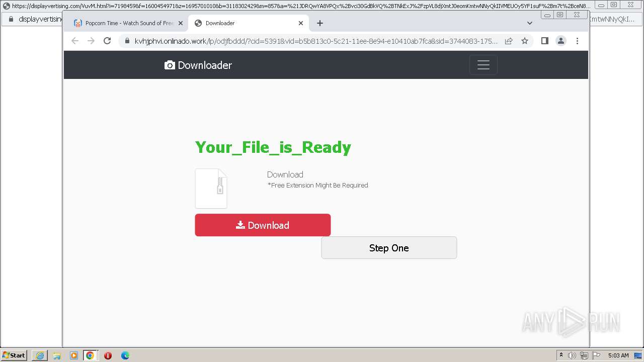Viewport: 644px width, 362px height.
Task: Click the Step One button
Action: 389,248
